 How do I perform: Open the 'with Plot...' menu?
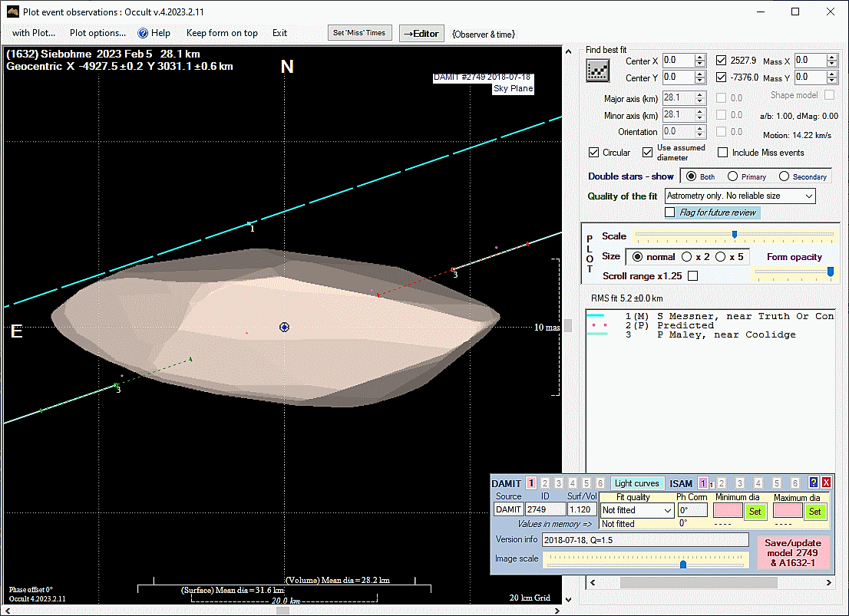pyautogui.click(x=34, y=33)
